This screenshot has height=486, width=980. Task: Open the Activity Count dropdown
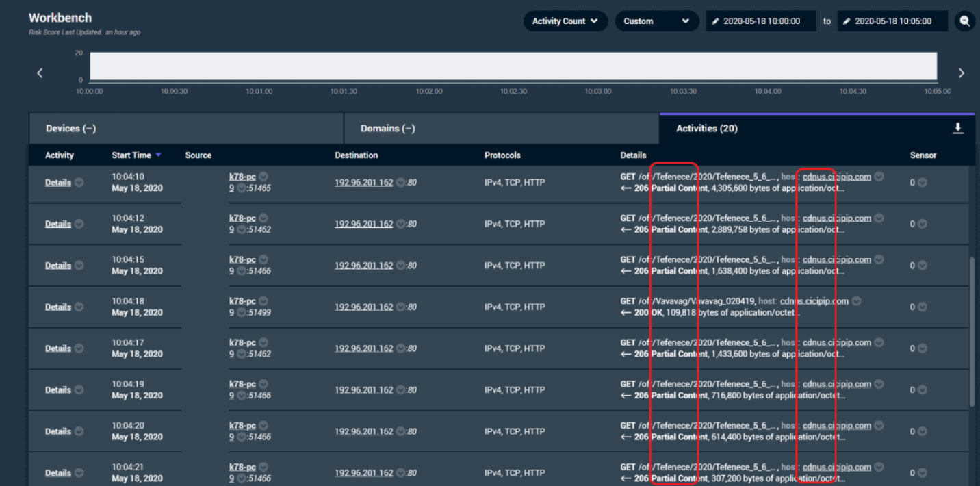click(565, 21)
